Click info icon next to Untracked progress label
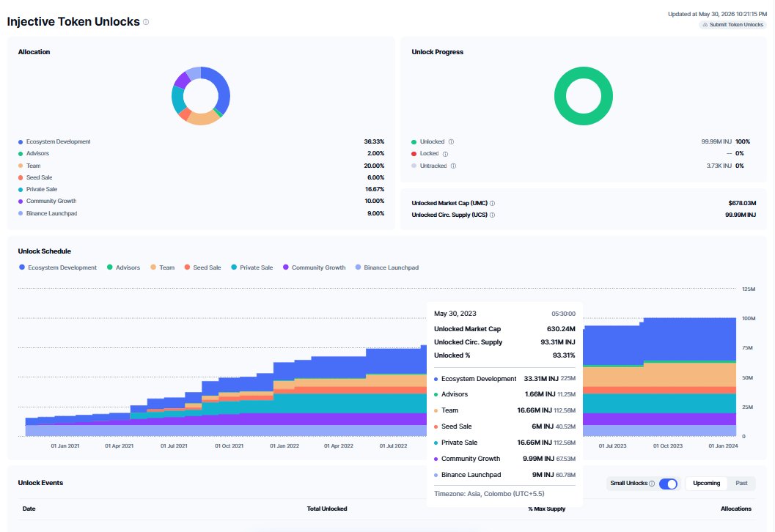The width and height of the screenshot is (775, 532). (x=453, y=166)
